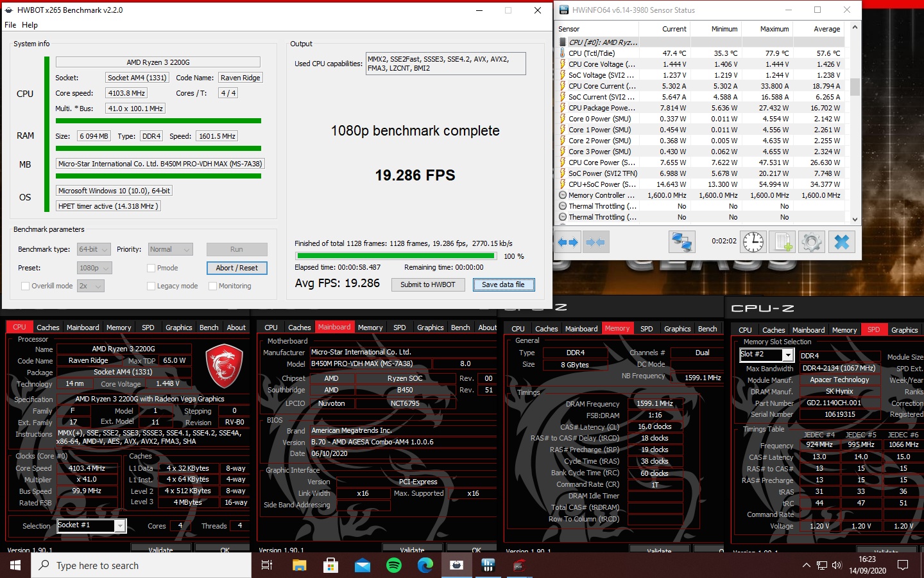The width and height of the screenshot is (924, 578).
Task: Click Submit to HWBOT button
Action: click(428, 285)
